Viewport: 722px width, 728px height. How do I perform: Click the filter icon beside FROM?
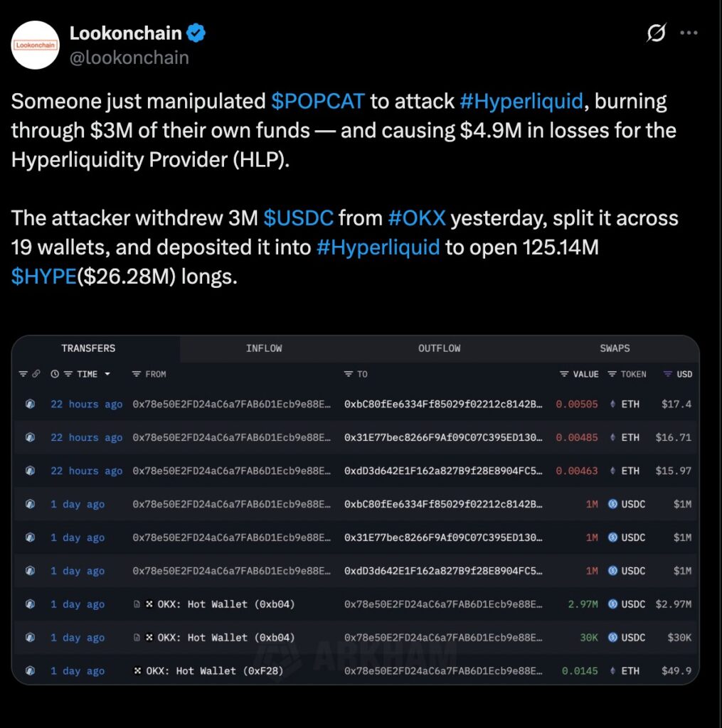pos(137,374)
